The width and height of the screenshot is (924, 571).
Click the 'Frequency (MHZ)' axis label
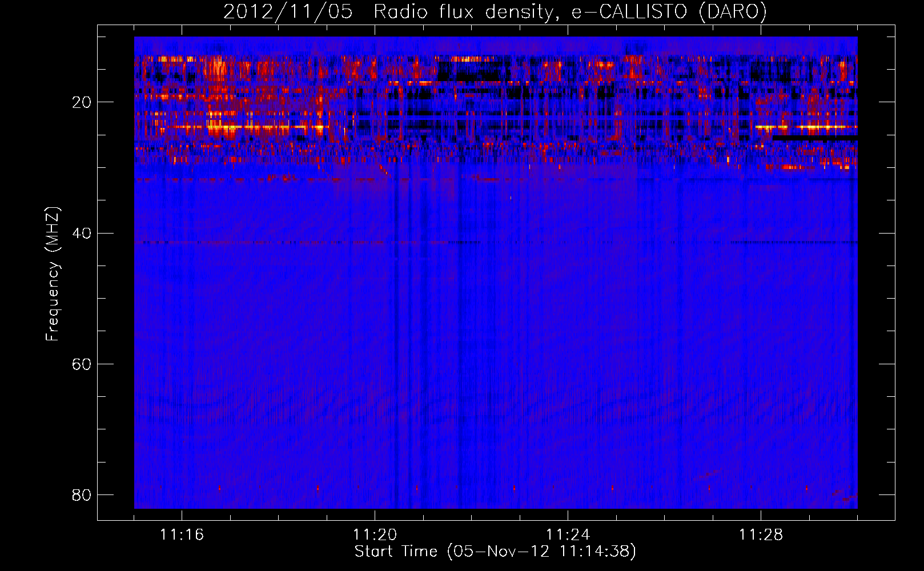(x=53, y=274)
